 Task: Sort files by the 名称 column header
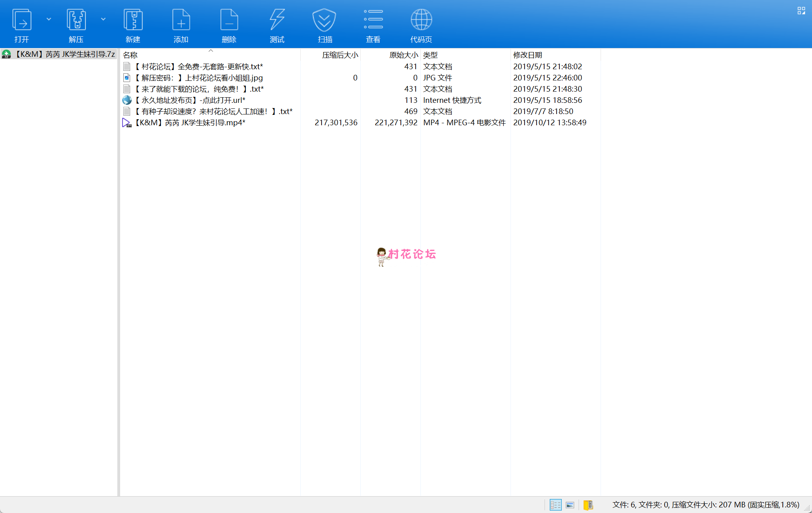130,55
